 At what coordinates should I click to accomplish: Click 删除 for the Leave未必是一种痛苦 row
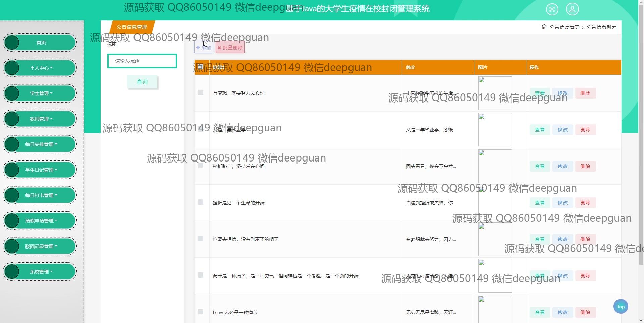click(x=585, y=312)
